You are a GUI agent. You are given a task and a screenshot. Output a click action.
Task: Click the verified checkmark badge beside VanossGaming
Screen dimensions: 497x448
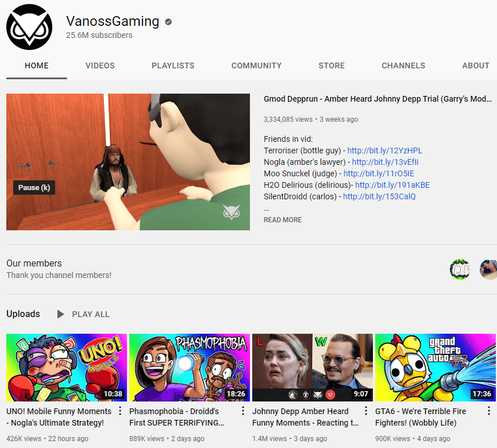coord(168,22)
